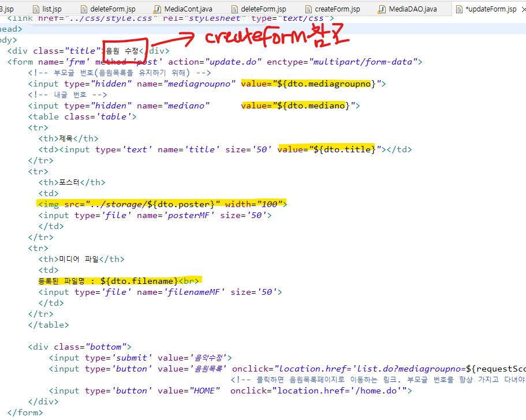The image size is (526, 420).
Task: Place cursor in the div class="title" line
Action: (88, 51)
